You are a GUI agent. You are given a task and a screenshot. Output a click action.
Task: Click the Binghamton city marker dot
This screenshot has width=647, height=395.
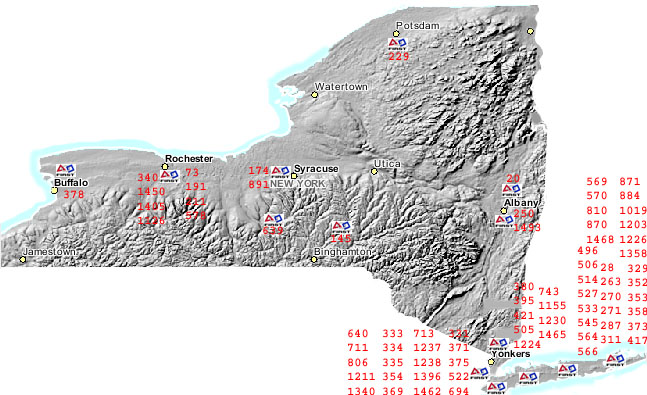click(314, 260)
